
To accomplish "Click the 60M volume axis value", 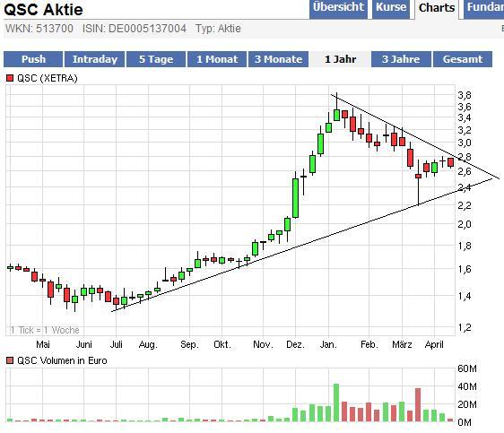I will point(467,368).
